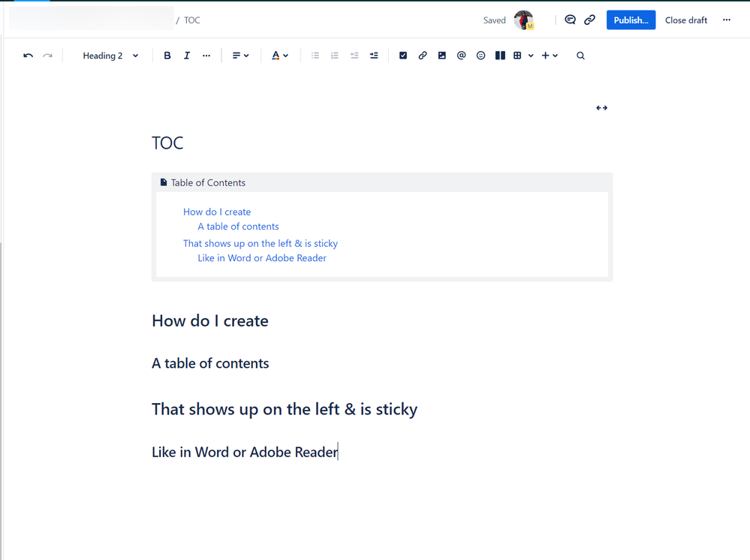Screen dimensions: 750x560
Task: Open the Heading 2 text style dropdown
Action: click(110, 56)
